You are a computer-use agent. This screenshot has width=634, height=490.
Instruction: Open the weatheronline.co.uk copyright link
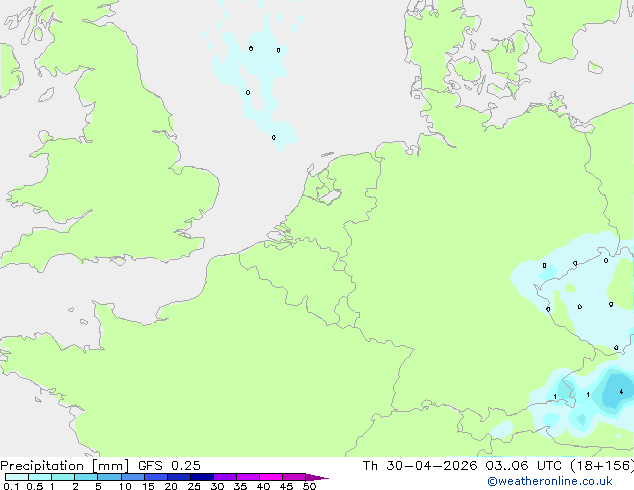click(549, 481)
